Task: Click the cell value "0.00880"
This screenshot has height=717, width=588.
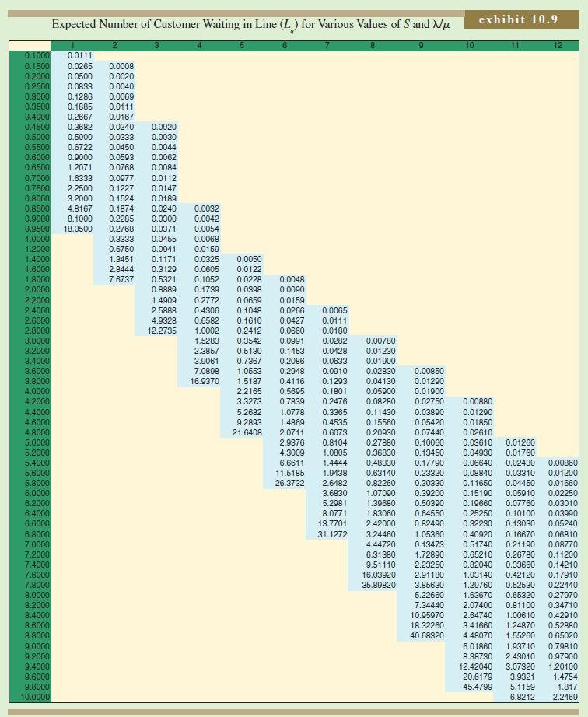Action: point(478,401)
